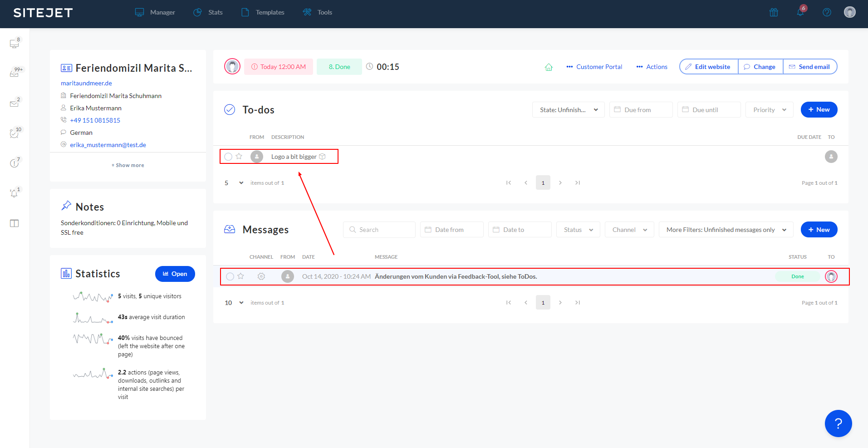The height and width of the screenshot is (448, 868).
Task: Open the notifications bell with badge 6
Action: [800, 12]
